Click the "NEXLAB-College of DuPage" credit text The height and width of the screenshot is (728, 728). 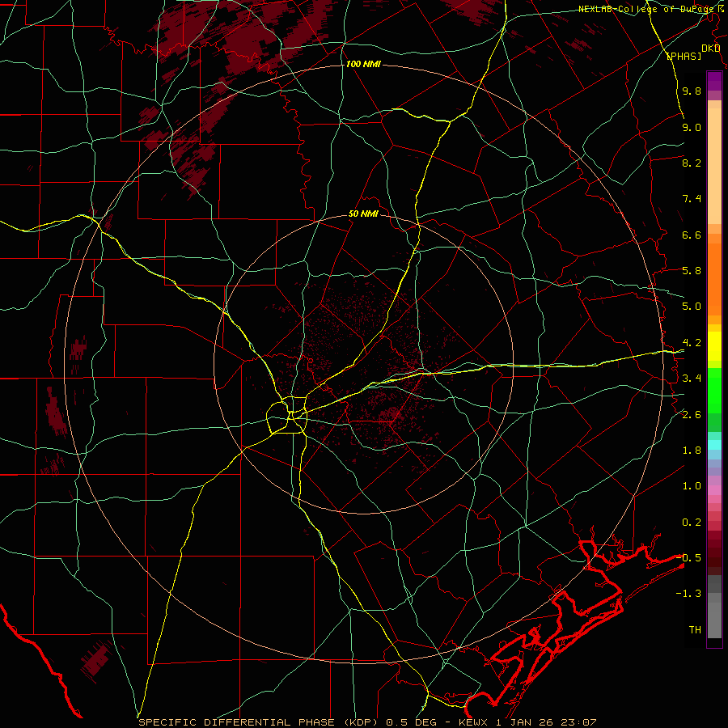coord(646,9)
